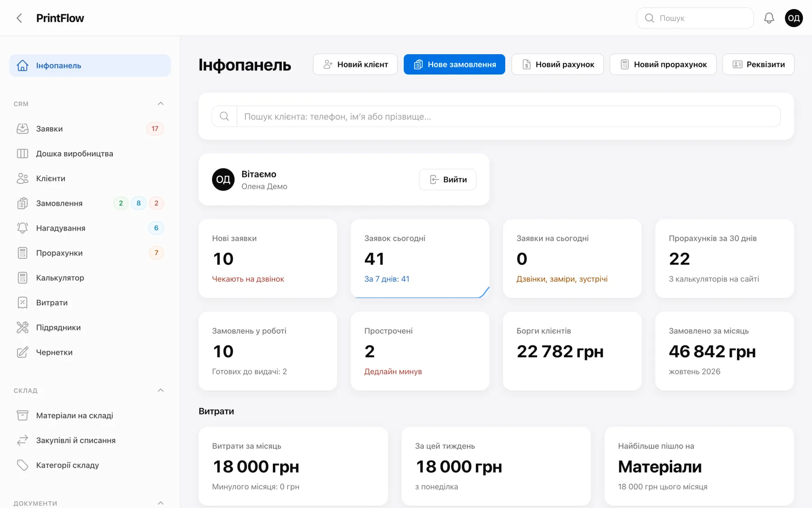Collapse the CRM section

161,104
